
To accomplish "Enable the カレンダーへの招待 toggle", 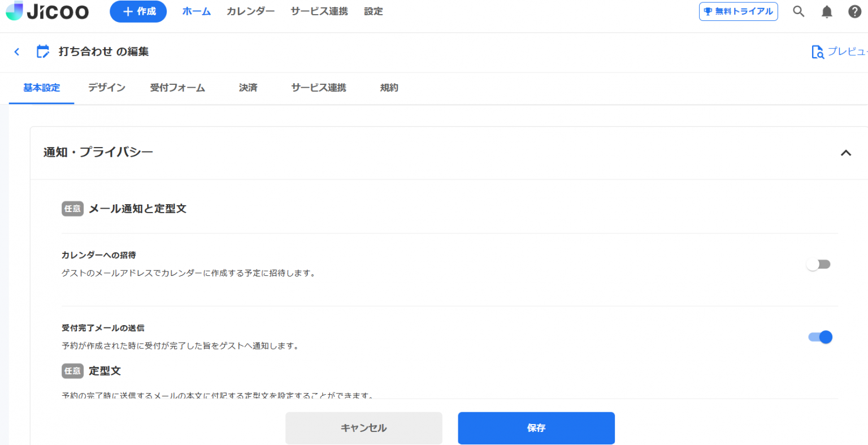I will (818, 263).
